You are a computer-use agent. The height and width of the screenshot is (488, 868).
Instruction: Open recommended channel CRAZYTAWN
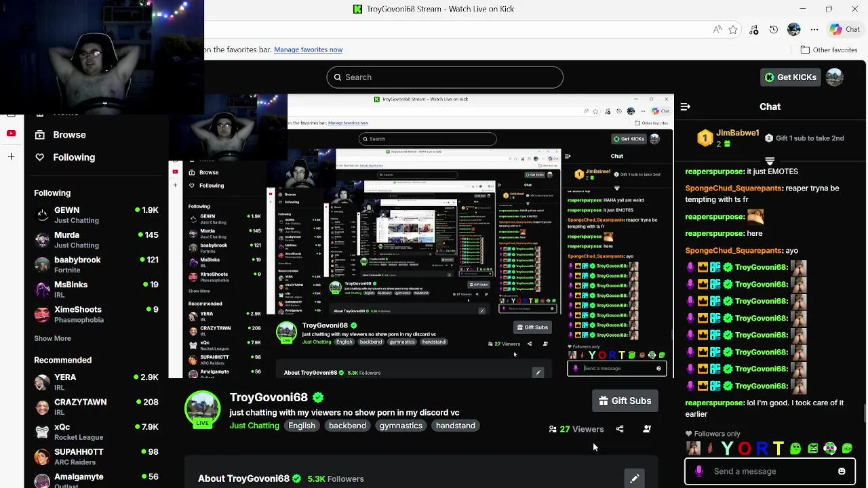tap(96, 407)
